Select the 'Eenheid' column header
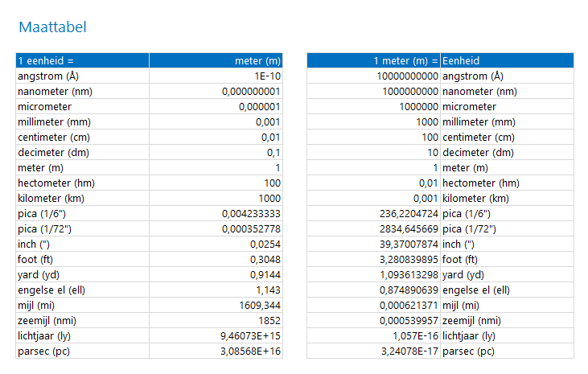 point(507,60)
